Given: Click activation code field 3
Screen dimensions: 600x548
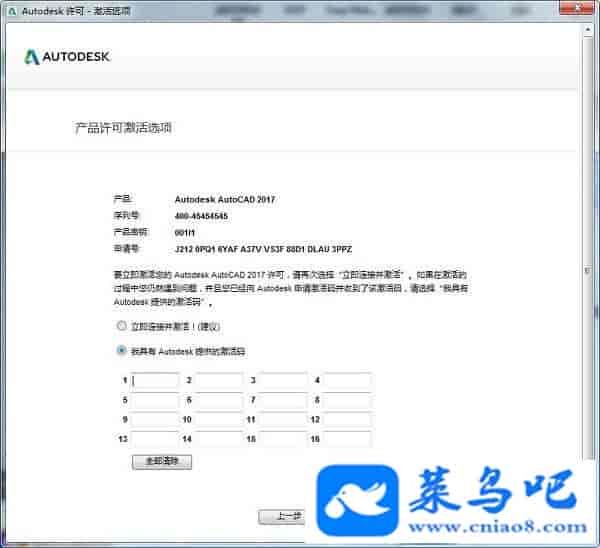Looking at the screenshot, I should click(283, 380).
